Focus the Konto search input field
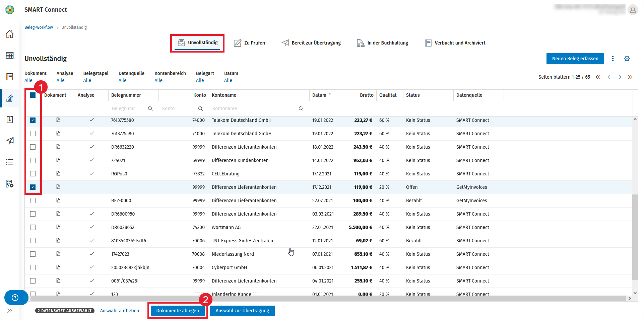The height and width of the screenshot is (320, 644). (179, 108)
